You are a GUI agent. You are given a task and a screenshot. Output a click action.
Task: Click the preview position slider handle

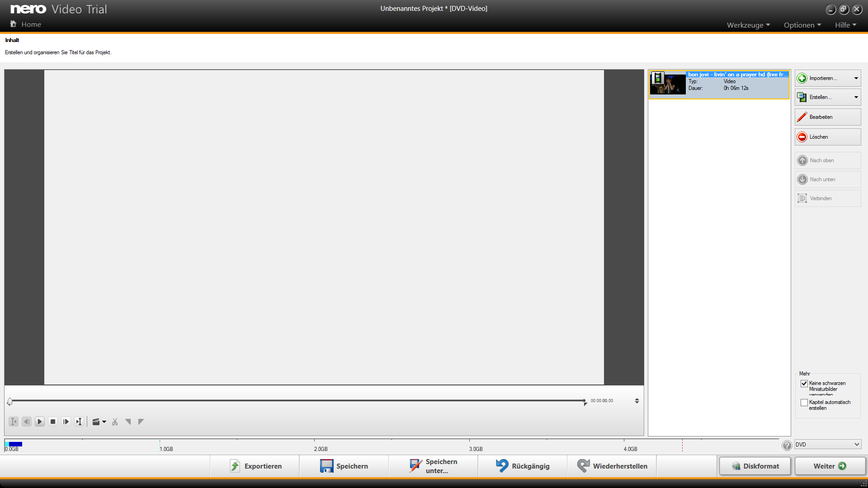(10, 401)
